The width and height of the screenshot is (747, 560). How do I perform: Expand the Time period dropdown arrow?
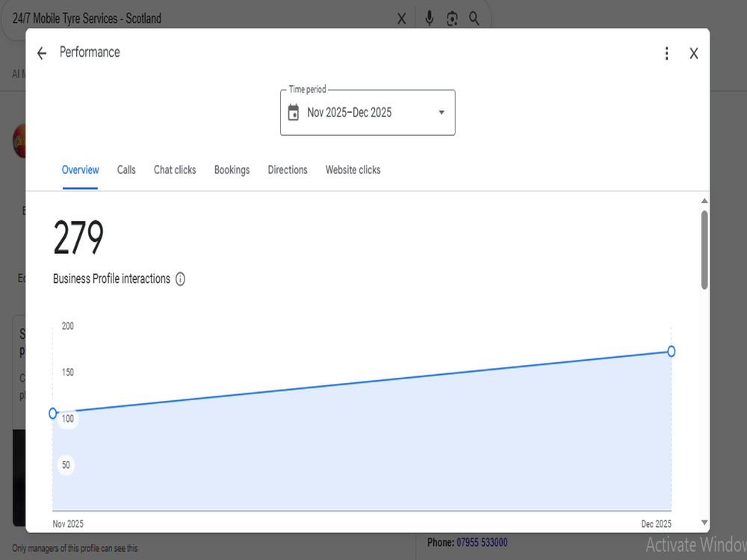(x=441, y=113)
